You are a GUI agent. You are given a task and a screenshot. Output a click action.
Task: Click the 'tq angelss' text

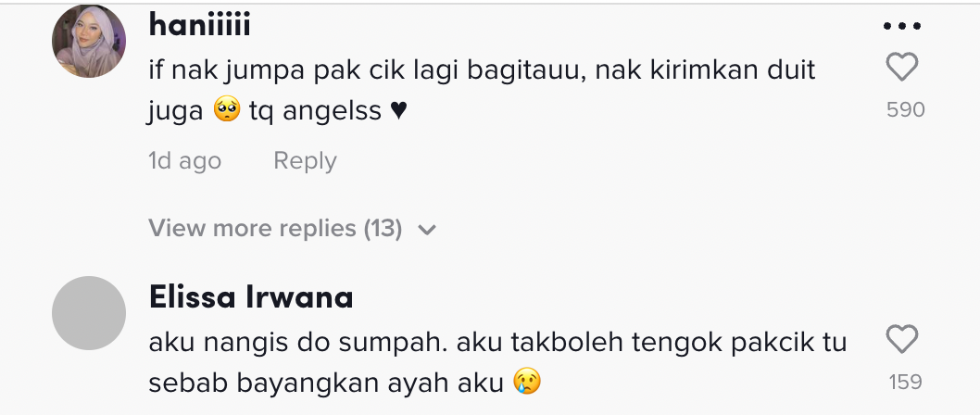pos(315,111)
